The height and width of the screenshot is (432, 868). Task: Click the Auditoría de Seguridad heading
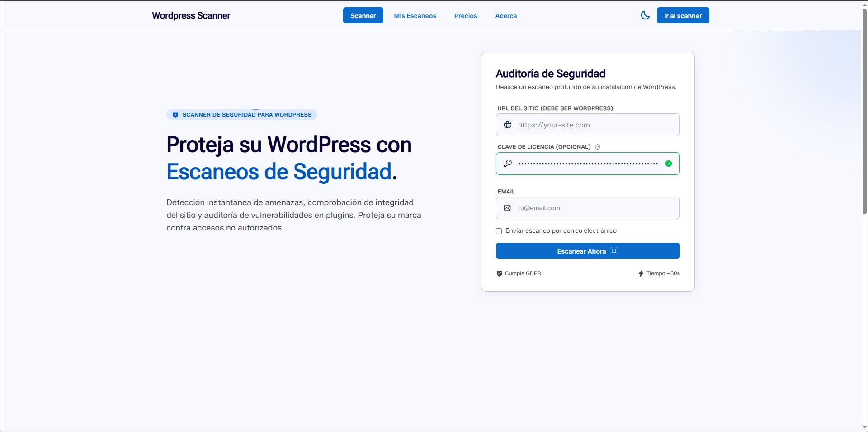pyautogui.click(x=550, y=74)
